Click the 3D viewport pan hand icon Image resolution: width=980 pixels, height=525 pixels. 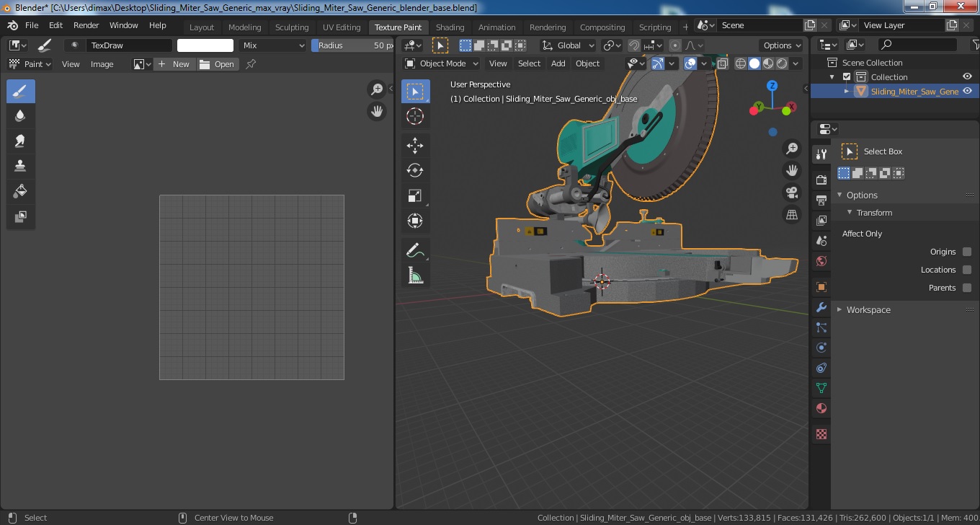coord(792,171)
